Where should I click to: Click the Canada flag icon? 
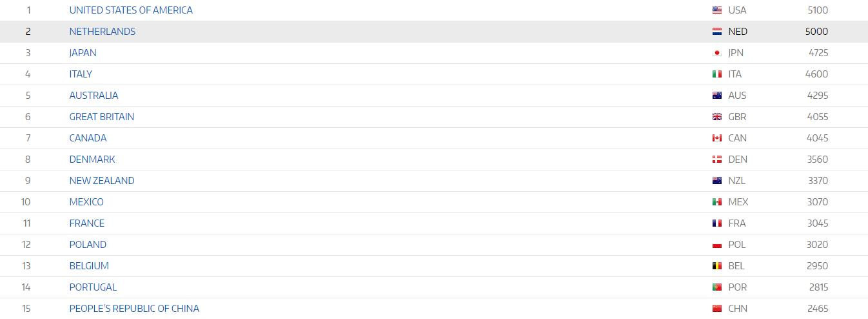tap(716, 138)
